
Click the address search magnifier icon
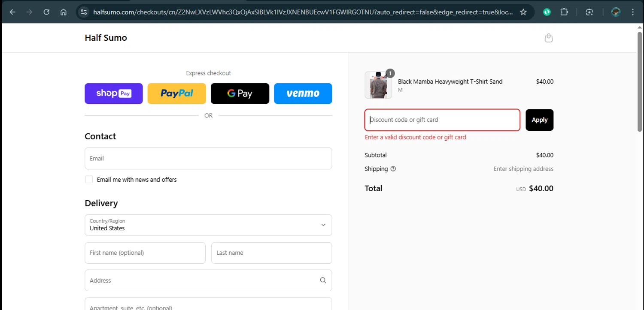point(323,280)
